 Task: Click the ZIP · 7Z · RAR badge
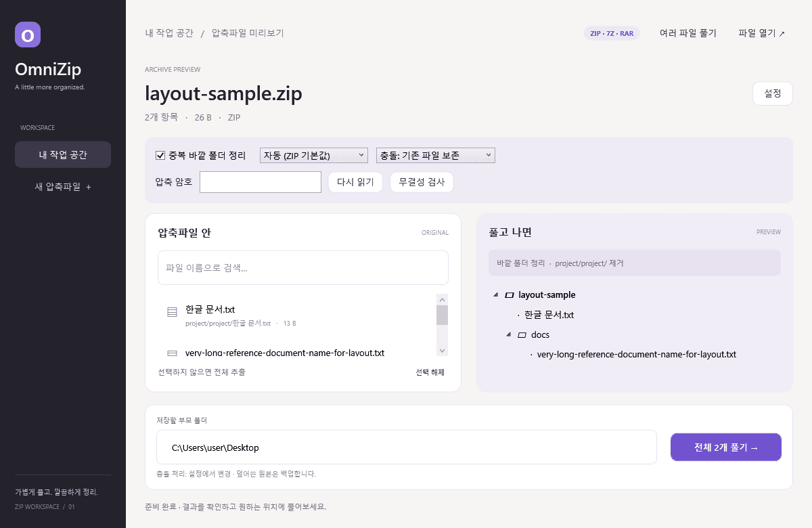click(x=612, y=33)
